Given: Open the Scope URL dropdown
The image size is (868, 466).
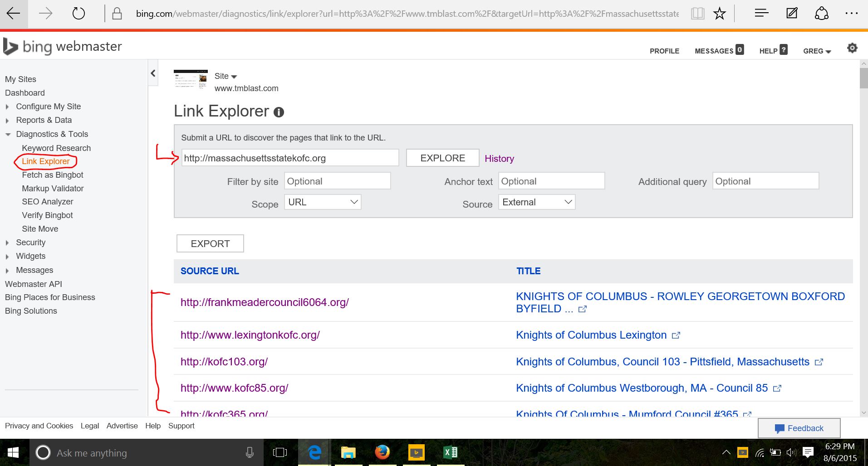Looking at the screenshot, I should pyautogui.click(x=323, y=202).
